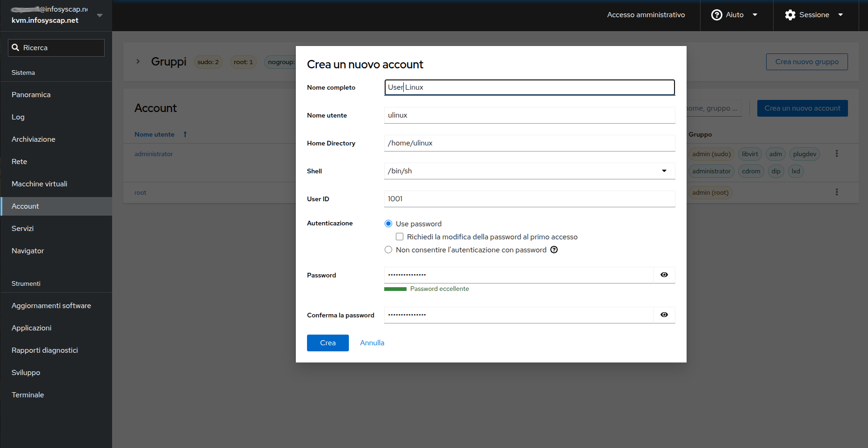Click the admin (root) group label
This screenshot has height=448, width=868.
click(x=710, y=192)
